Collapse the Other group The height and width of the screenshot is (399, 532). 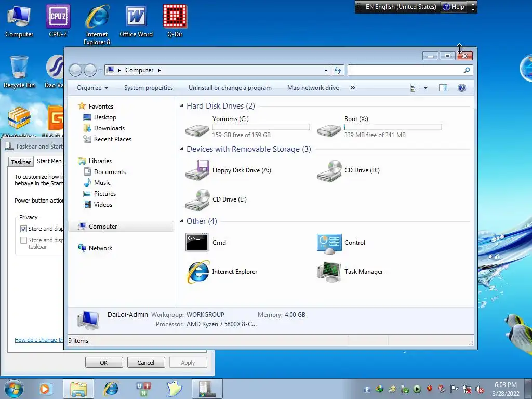(181, 221)
